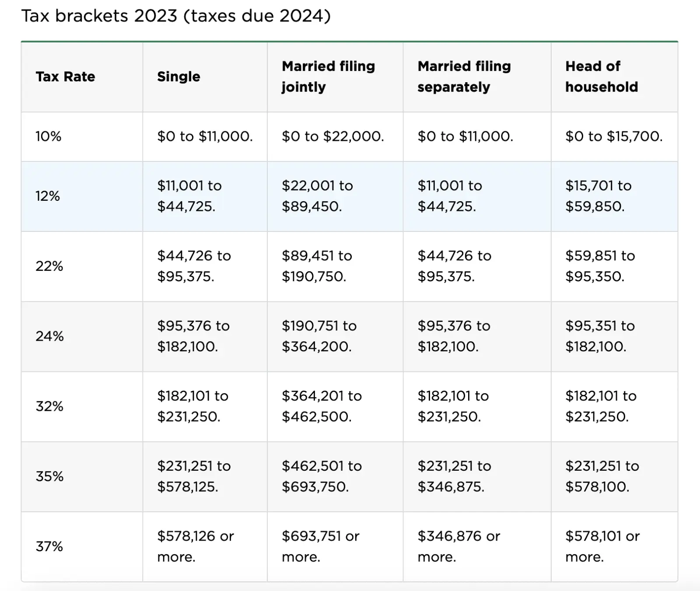Click the Single column header
Screen dimensions: 700x591
[178, 77]
